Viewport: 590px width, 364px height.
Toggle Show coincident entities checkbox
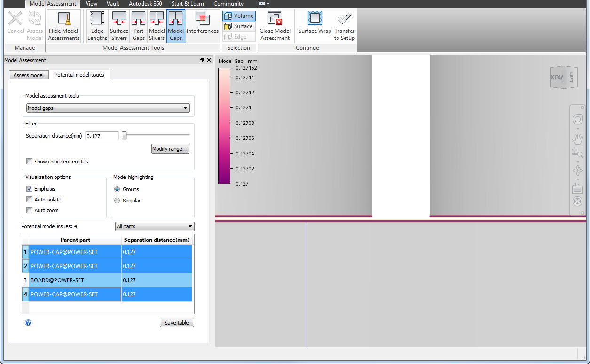[x=30, y=162]
